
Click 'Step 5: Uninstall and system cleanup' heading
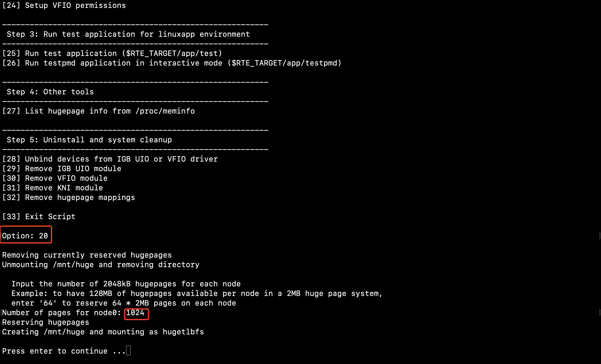point(89,140)
